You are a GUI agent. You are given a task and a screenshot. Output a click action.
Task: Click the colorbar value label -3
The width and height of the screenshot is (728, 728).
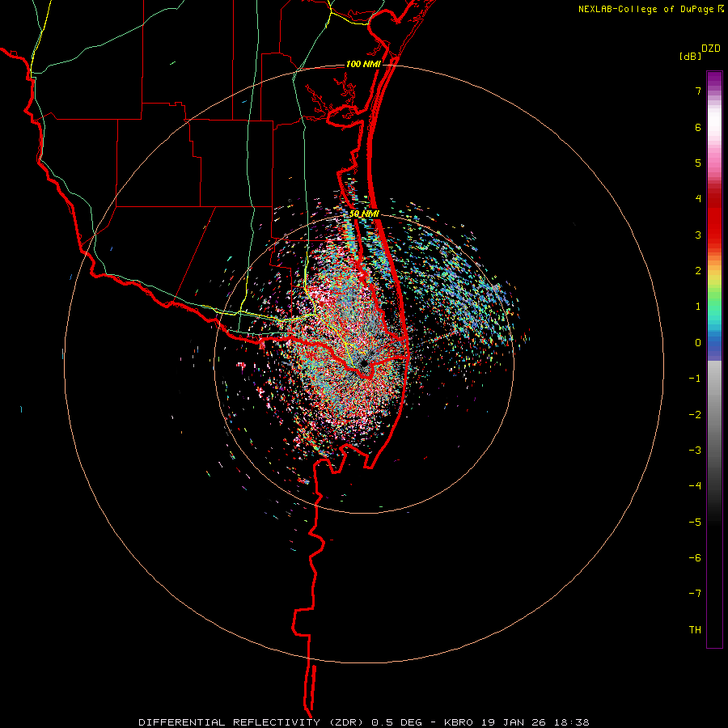pos(695,451)
